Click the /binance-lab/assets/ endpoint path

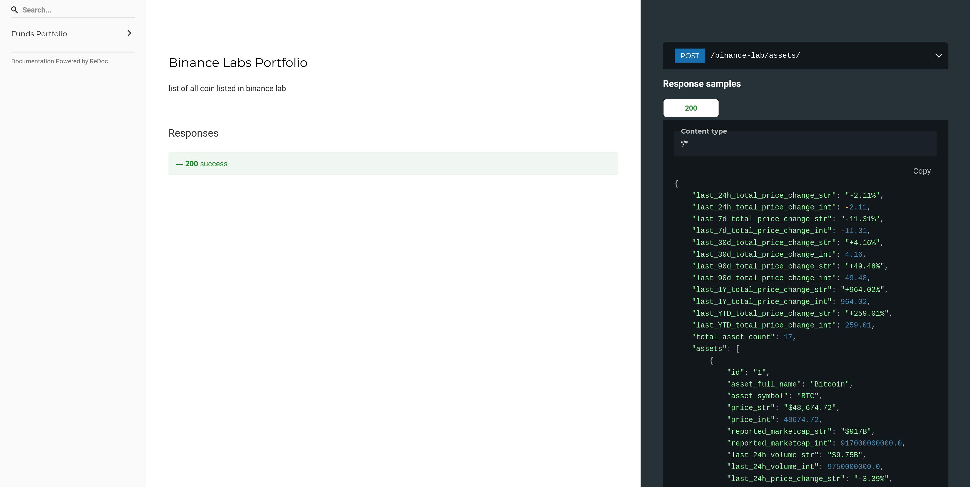point(755,56)
